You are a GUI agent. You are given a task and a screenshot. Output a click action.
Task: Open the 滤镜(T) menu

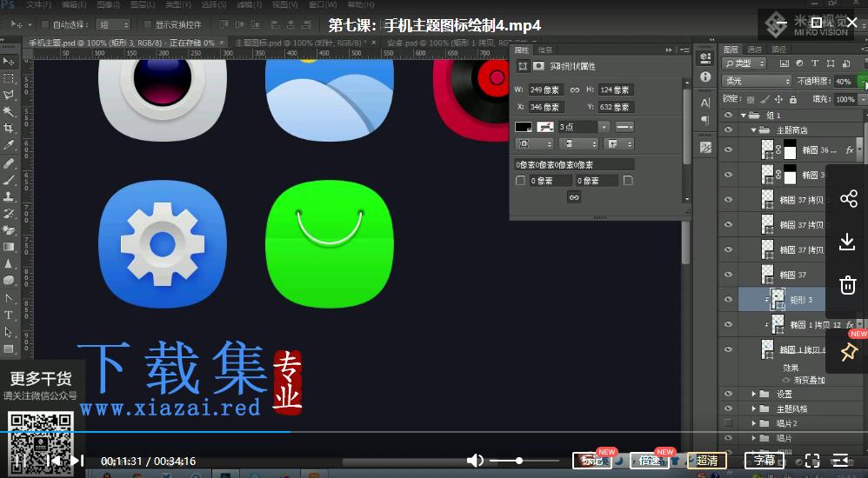click(x=248, y=5)
